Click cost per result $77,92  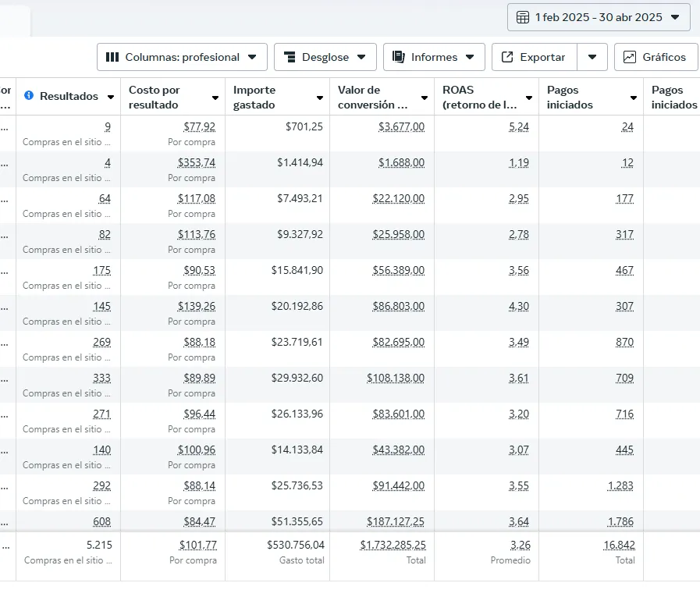pos(200,127)
